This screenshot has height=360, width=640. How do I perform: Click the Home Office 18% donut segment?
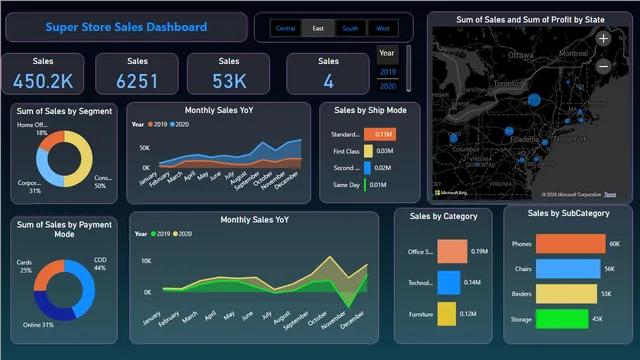click(x=52, y=139)
